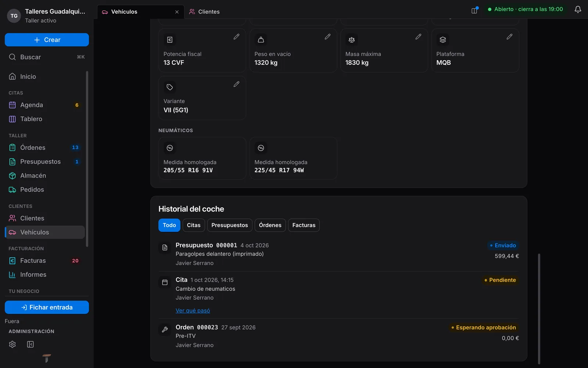
Task: Edit the Potencia fiscal field pencil
Action: click(236, 37)
